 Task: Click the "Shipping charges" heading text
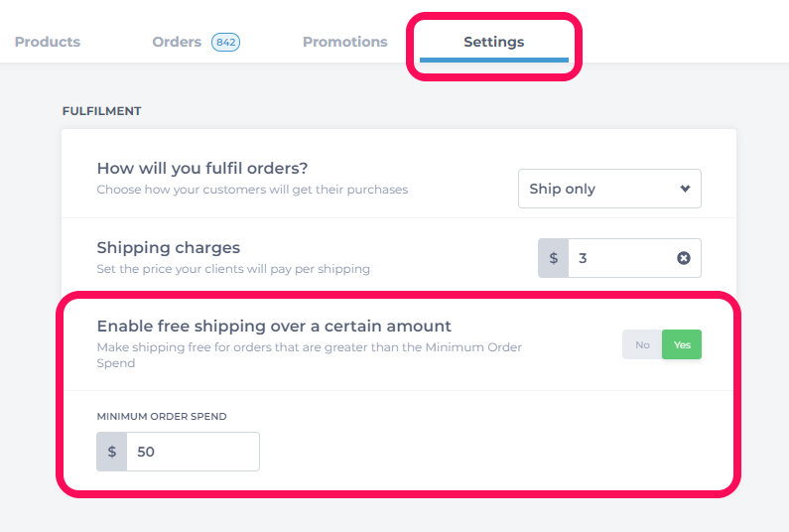point(169,247)
